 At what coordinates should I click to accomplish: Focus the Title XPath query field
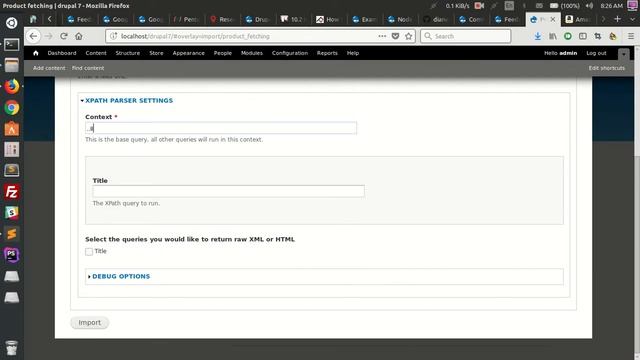tap(228, 191)
